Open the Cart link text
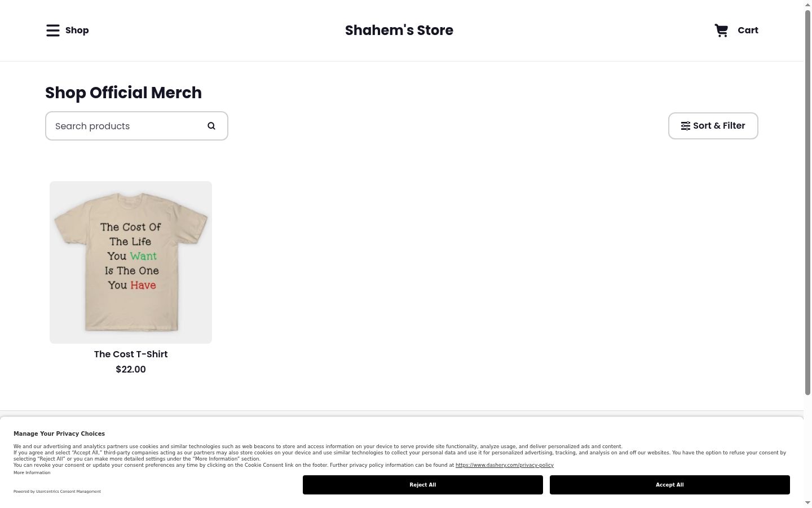This screenshot has width=812, height=508. click(748, 30)
